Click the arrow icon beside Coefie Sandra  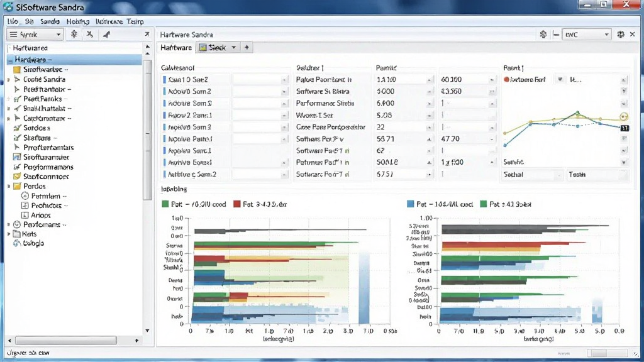[17, 79]
